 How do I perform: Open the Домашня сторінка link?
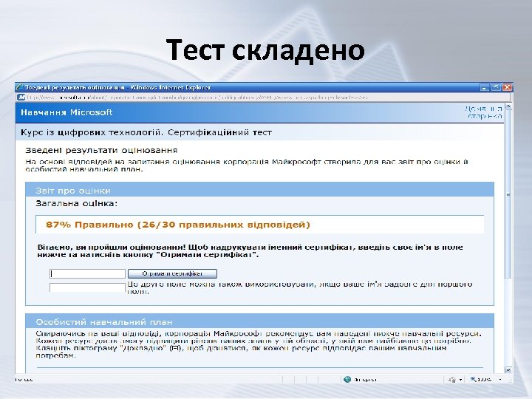point(483,112)
